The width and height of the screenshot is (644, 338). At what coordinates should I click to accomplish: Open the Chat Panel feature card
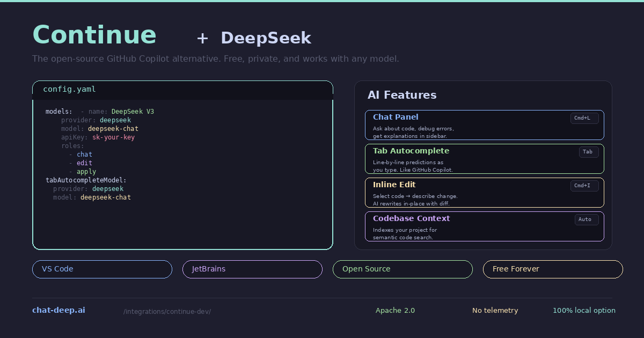(484, 124)
